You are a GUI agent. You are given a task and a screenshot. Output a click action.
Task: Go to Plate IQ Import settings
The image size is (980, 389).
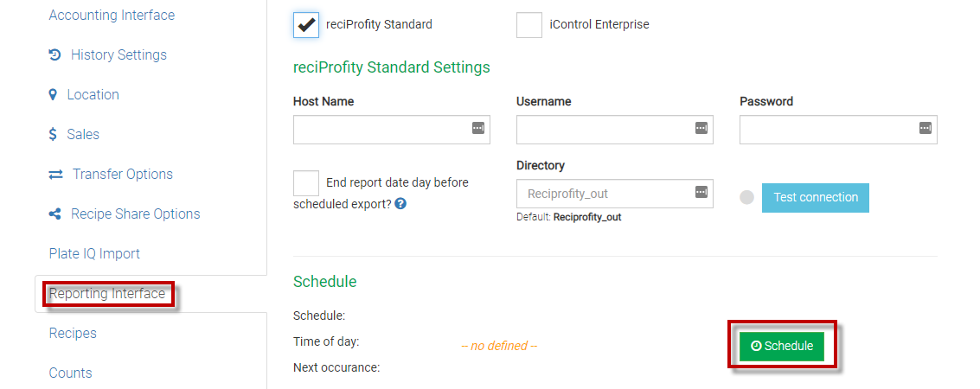(x=94, y=253)
